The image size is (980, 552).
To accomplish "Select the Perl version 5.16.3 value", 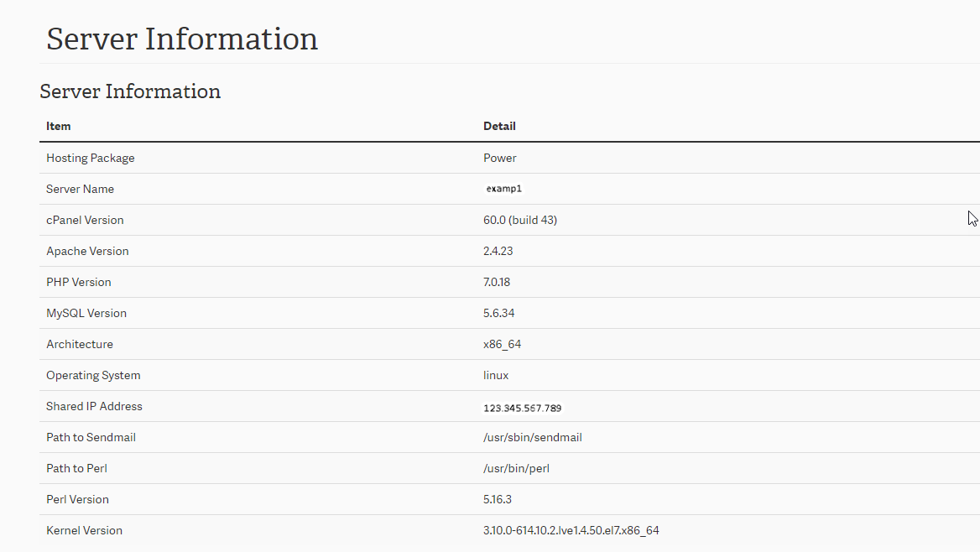I will [x=498, y=500].
